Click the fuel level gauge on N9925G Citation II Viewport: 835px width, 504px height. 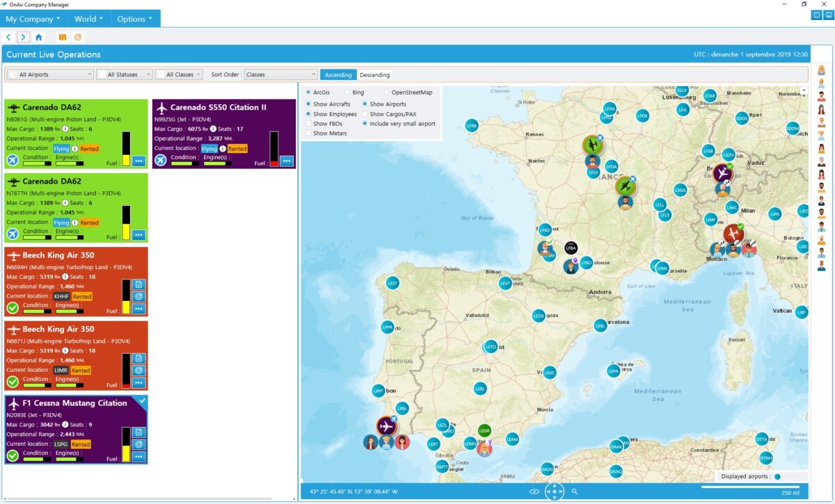click(x=273, y=151)
